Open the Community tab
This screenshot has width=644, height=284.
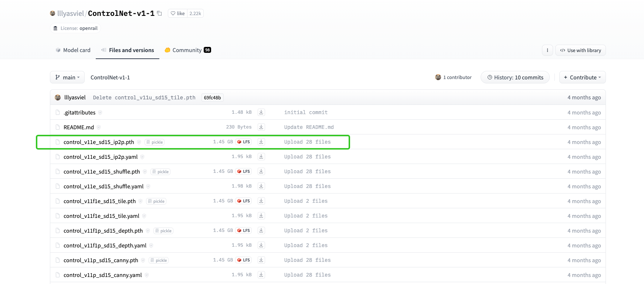click(187, 50)
